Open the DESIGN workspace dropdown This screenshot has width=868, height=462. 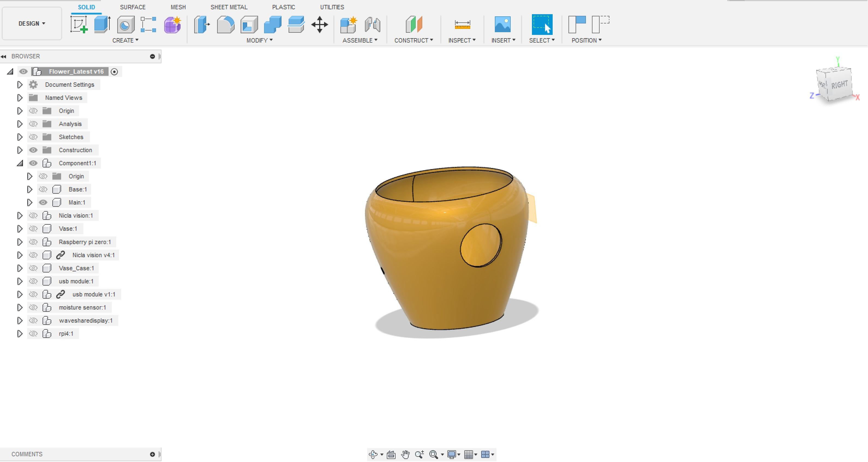[32, 23]
